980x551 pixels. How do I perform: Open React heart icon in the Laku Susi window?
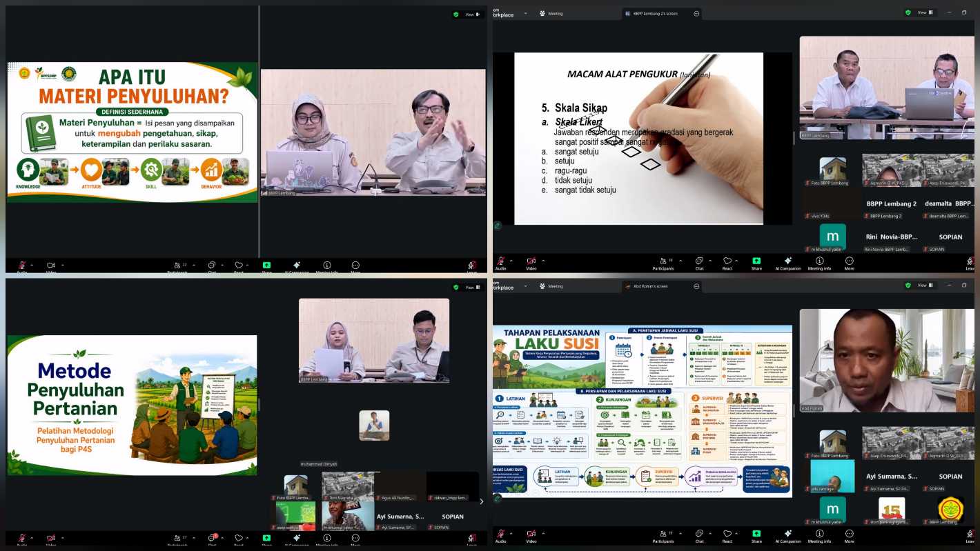[x=727, y=534]
